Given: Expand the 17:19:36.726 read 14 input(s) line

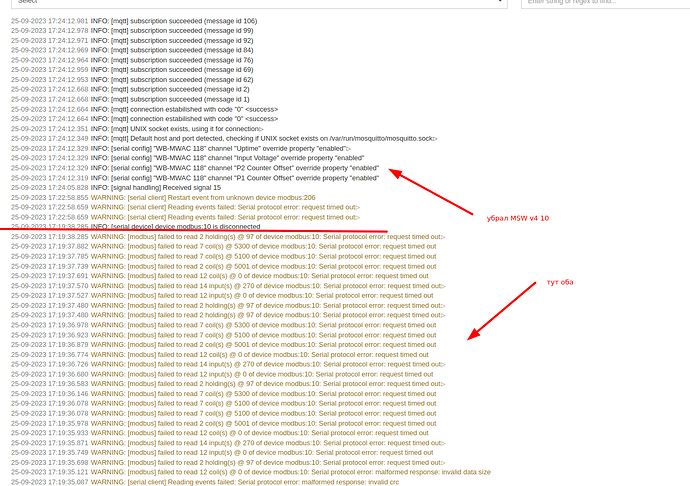Looking at the screenshot, I should [443, 364].
